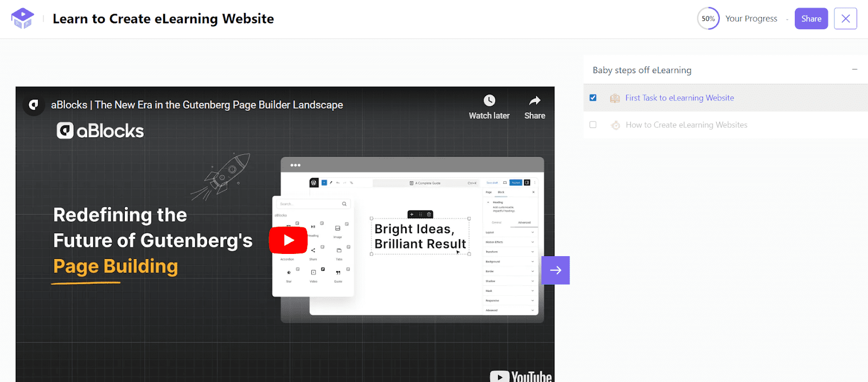The image size is (868, 382).
Task: Go to next lesson with arrow button
Action: click(556, 270)
